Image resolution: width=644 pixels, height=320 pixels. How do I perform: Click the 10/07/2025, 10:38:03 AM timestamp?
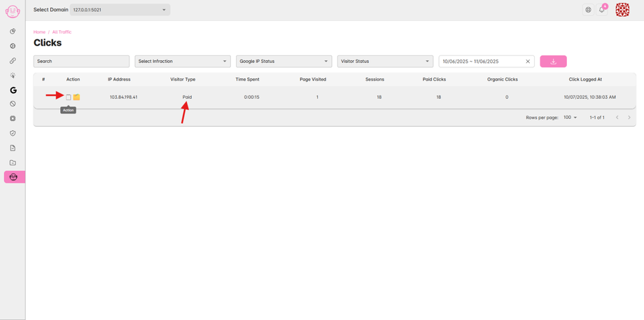(x=590, y=97)
